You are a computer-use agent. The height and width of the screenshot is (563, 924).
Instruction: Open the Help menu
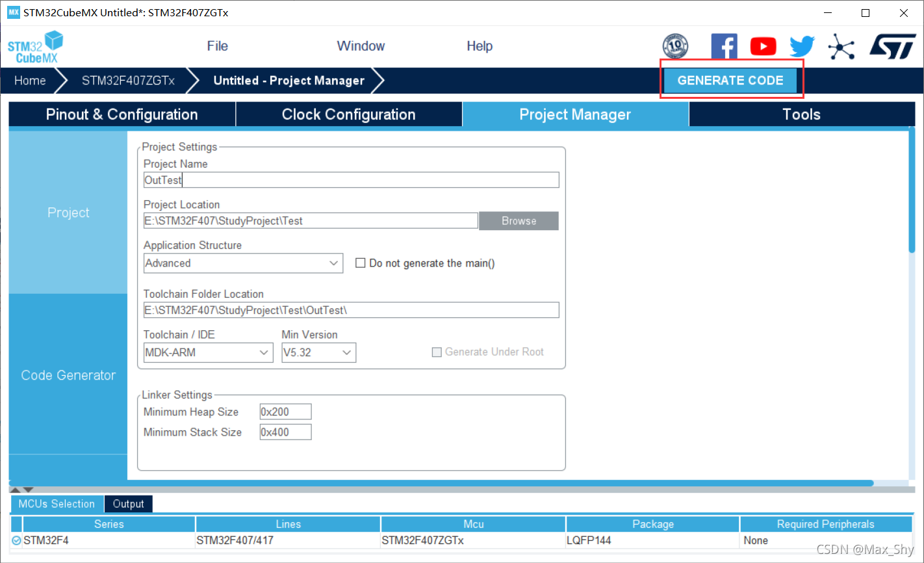coord(480,46)
